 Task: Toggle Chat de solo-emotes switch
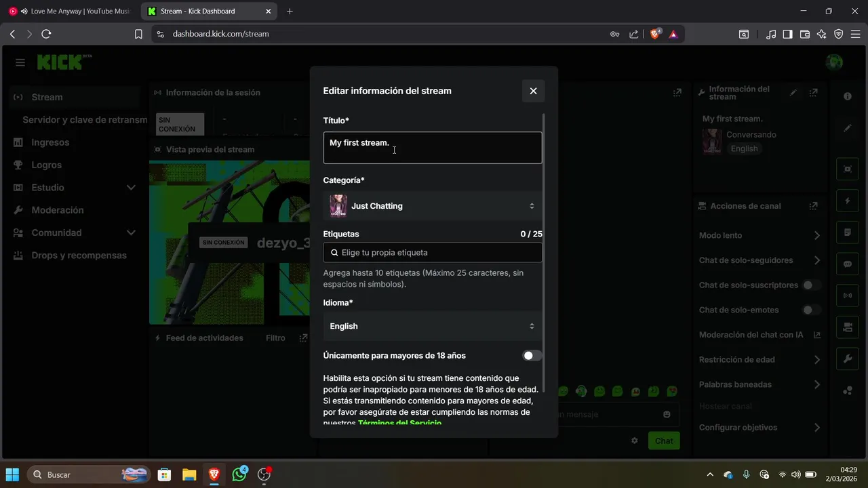tap(812, 310)
